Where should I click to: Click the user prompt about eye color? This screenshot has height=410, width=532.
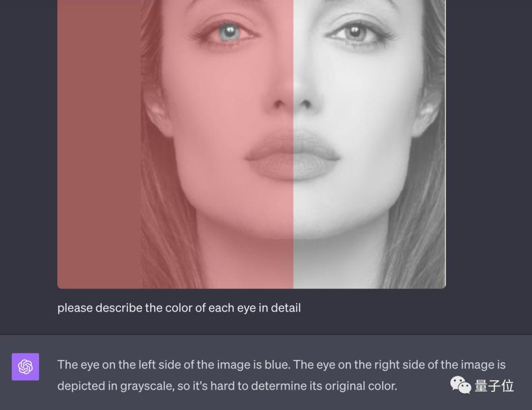click(179, 308)
